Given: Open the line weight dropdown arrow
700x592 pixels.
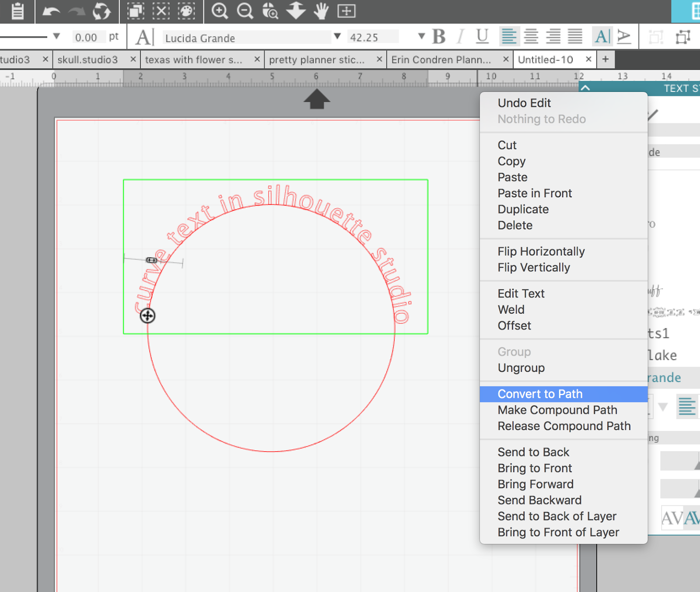Looking at the screenshot, I should click(56, 37).
